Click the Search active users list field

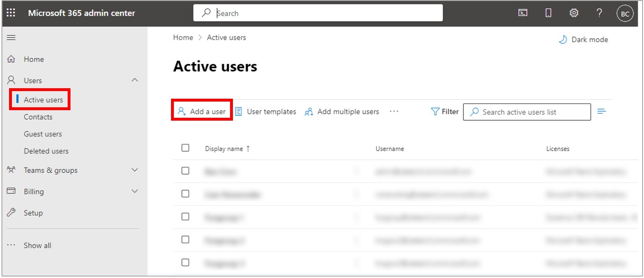527,112
